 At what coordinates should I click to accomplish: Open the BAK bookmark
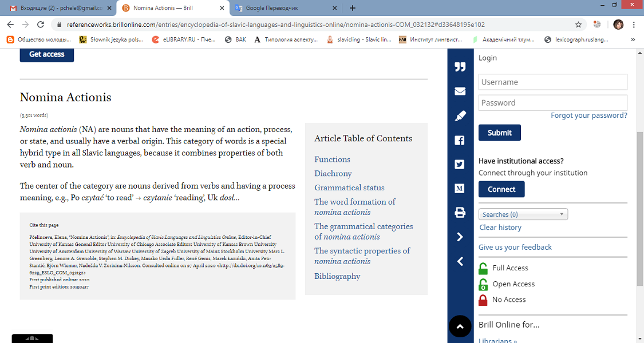click(235, 40)
